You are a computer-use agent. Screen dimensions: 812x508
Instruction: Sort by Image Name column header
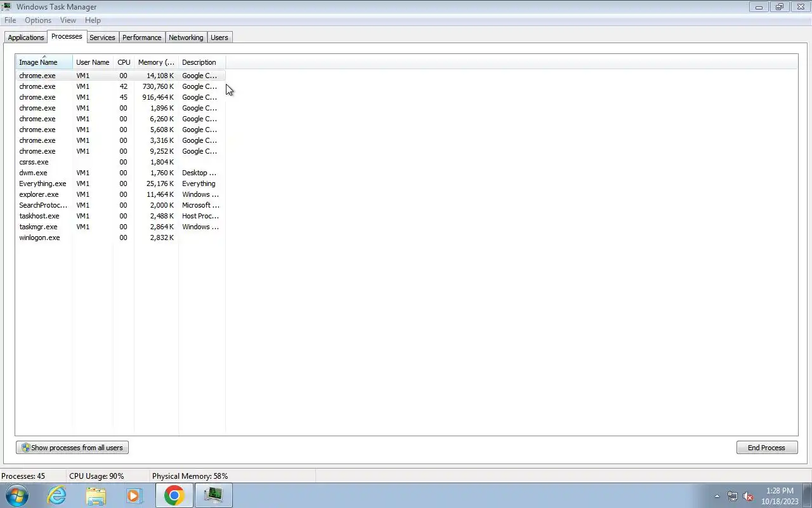(x=44, y=62)
